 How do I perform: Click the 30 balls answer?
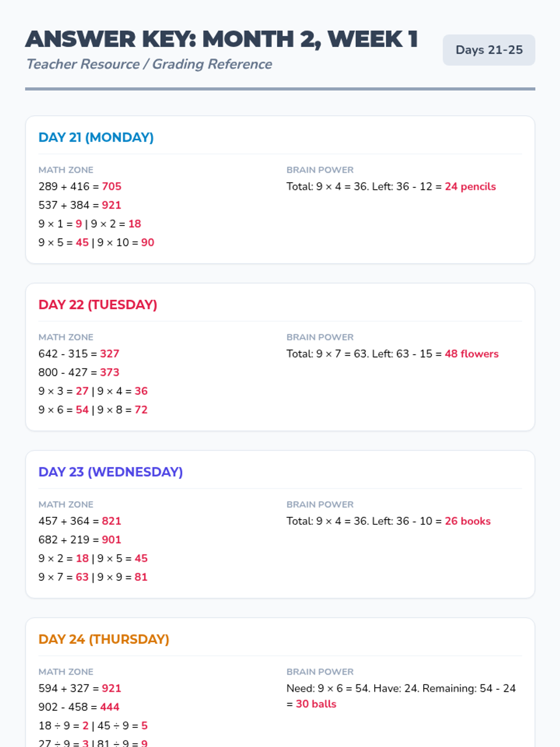(x=316, y=704)
